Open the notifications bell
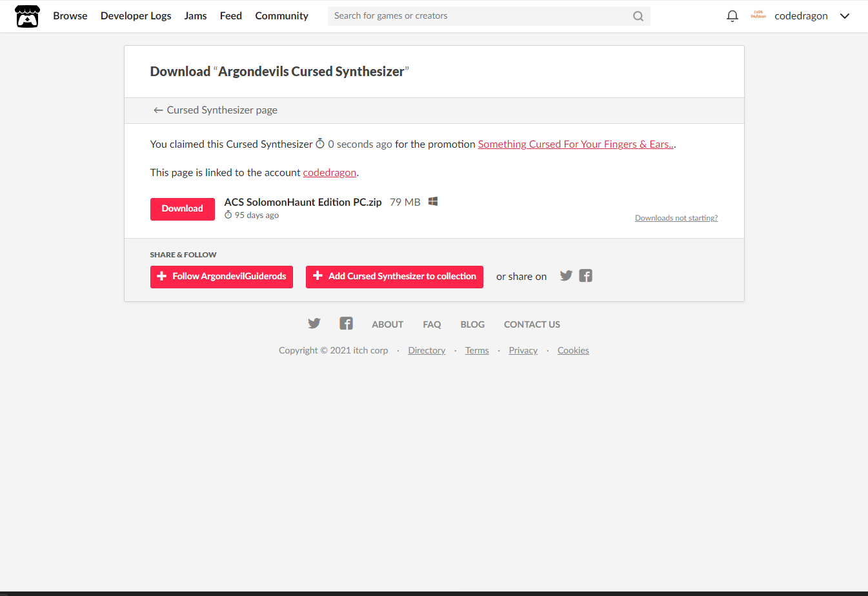Viewport: 868px width, 596px height. (732, 16)
